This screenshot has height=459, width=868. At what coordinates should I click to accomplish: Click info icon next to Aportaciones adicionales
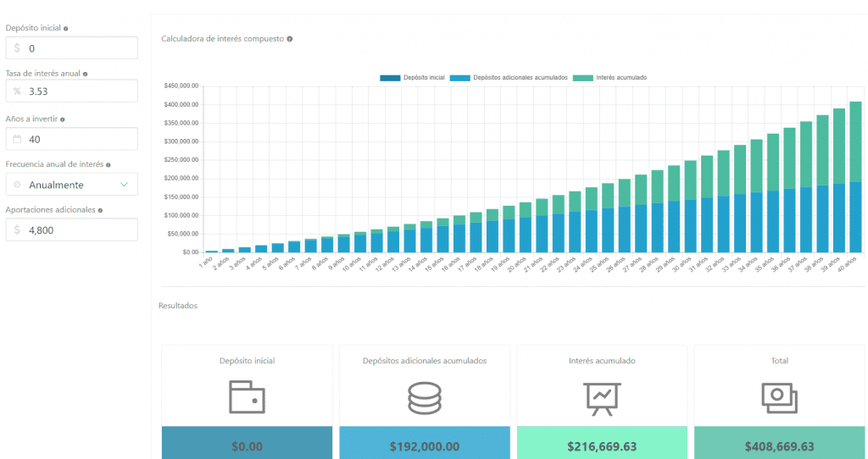point(99,210)
